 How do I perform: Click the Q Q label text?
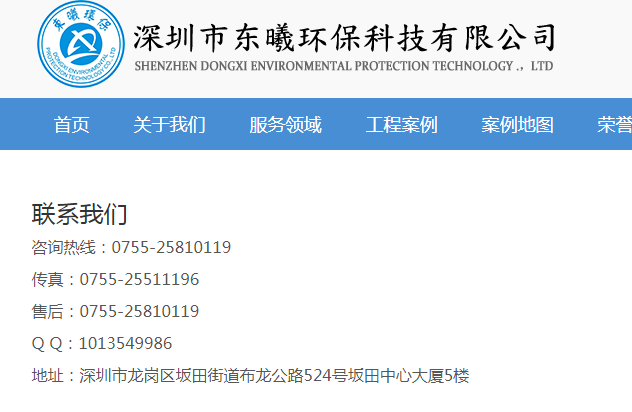click(47, 343)
